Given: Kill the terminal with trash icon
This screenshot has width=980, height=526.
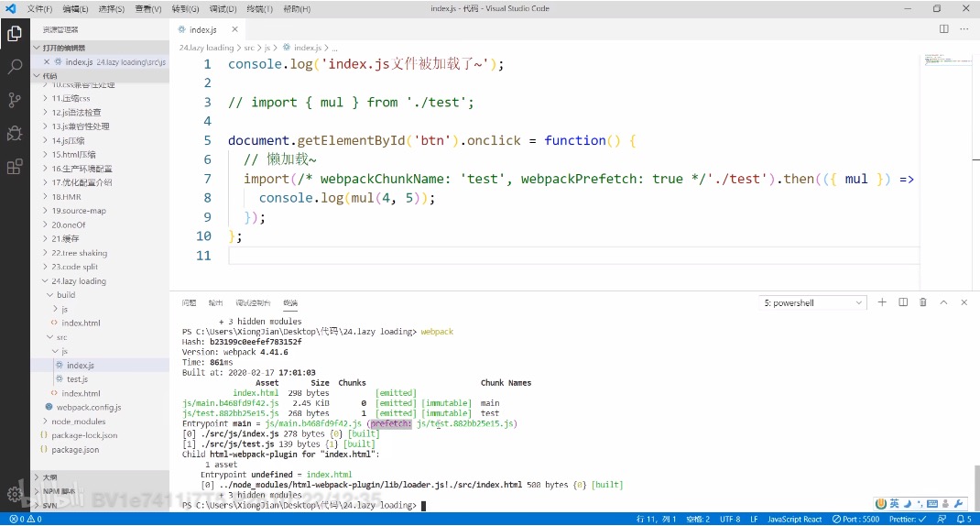Looking at the screenshot, I should point(923,302).
